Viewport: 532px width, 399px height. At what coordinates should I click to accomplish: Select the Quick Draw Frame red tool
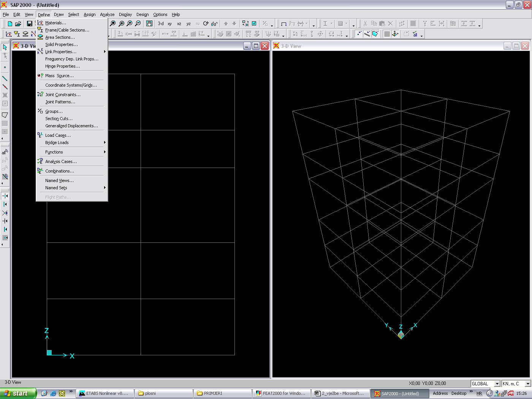tap(5, 87)
